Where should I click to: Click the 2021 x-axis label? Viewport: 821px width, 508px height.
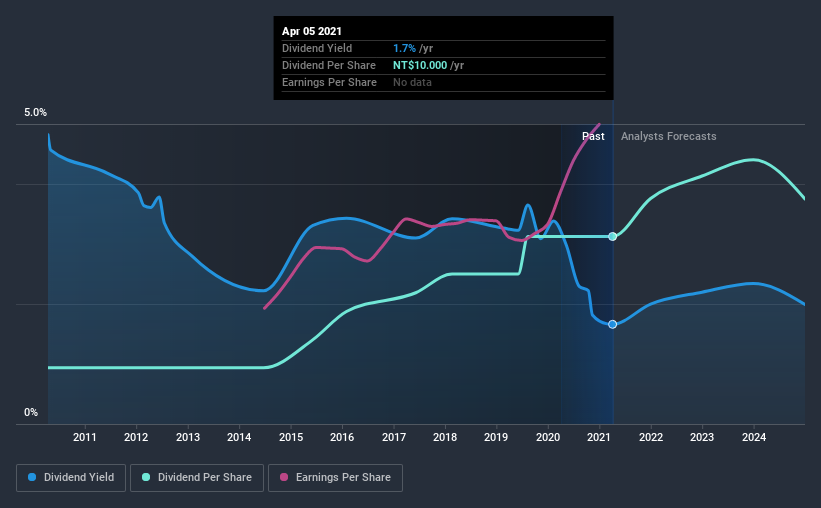coord(599,437)
